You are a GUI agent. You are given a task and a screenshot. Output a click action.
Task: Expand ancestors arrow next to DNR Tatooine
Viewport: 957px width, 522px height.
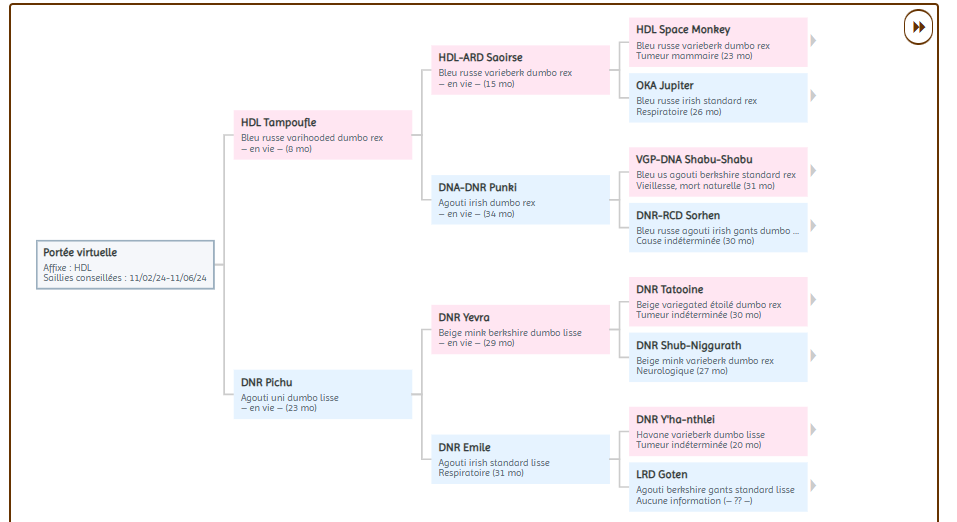[813, 300]
